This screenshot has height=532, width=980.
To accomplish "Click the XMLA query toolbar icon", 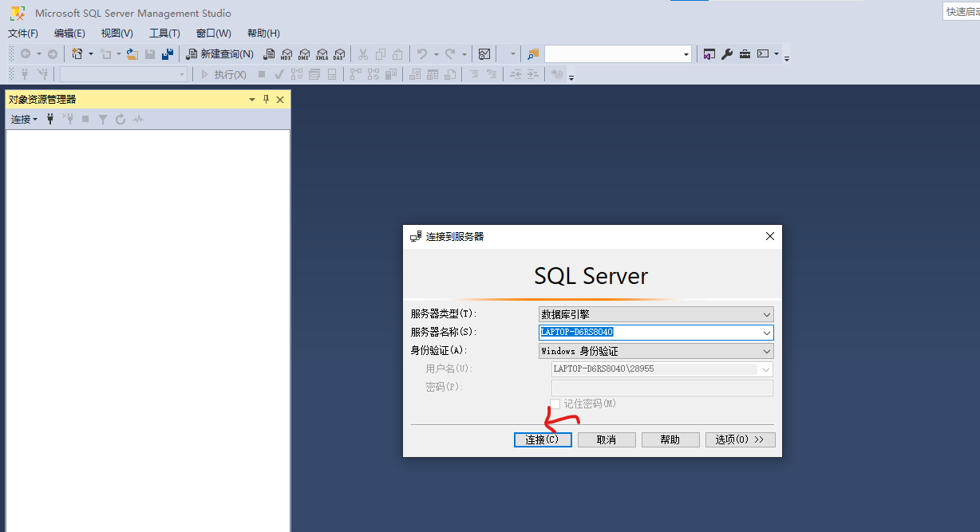I will pyautogui.click(x=322, y=53).
